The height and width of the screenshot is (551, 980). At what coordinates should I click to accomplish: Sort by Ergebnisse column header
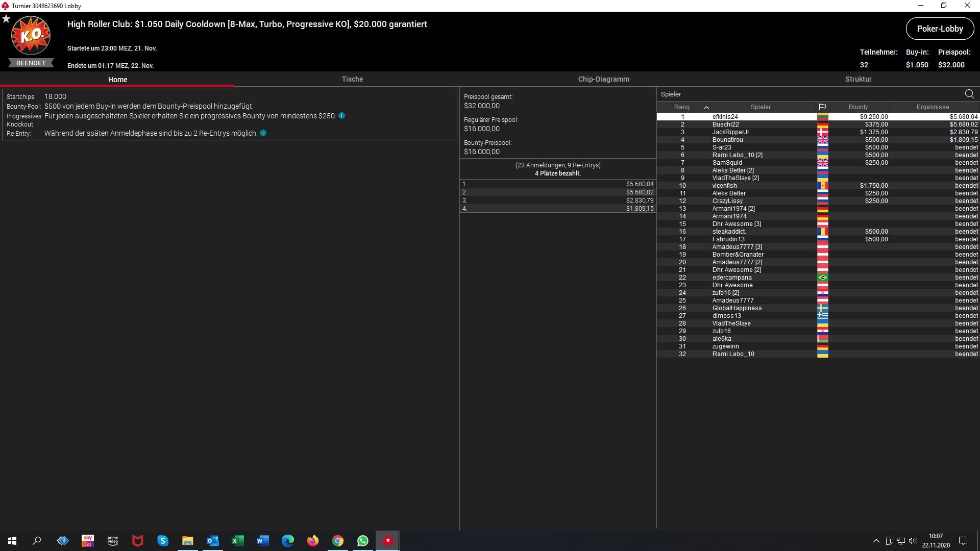pos(933,107)
